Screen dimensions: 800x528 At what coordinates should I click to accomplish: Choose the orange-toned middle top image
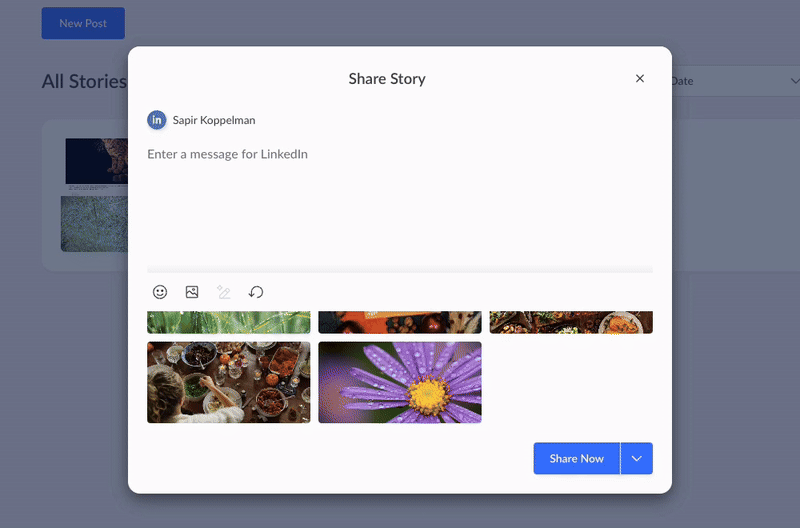[x=400, y=322]
